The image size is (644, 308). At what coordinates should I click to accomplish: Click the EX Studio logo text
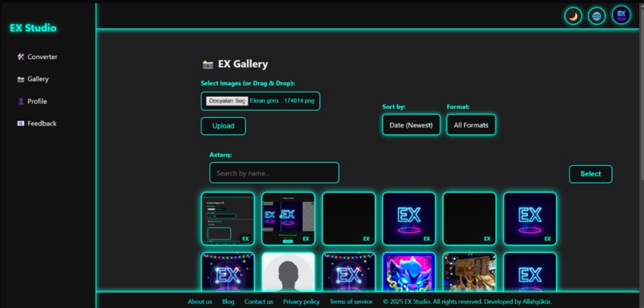34,28
